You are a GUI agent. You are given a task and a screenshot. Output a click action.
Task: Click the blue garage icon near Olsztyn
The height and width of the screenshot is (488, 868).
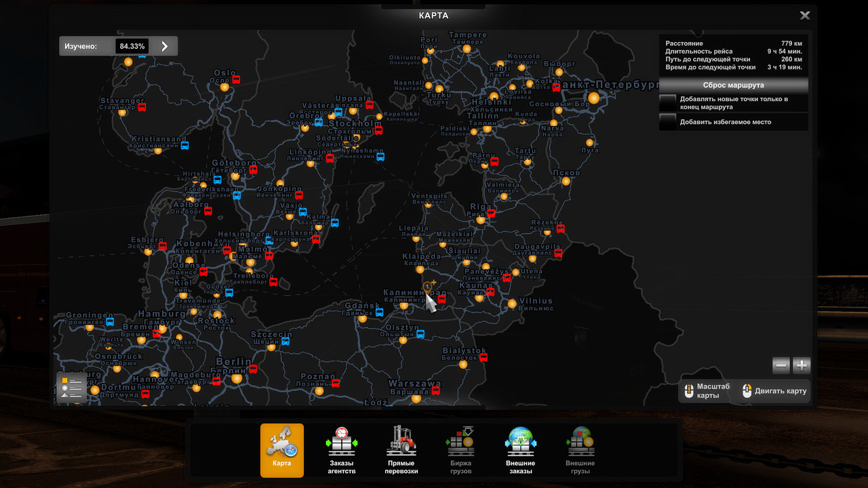point(420,333)
